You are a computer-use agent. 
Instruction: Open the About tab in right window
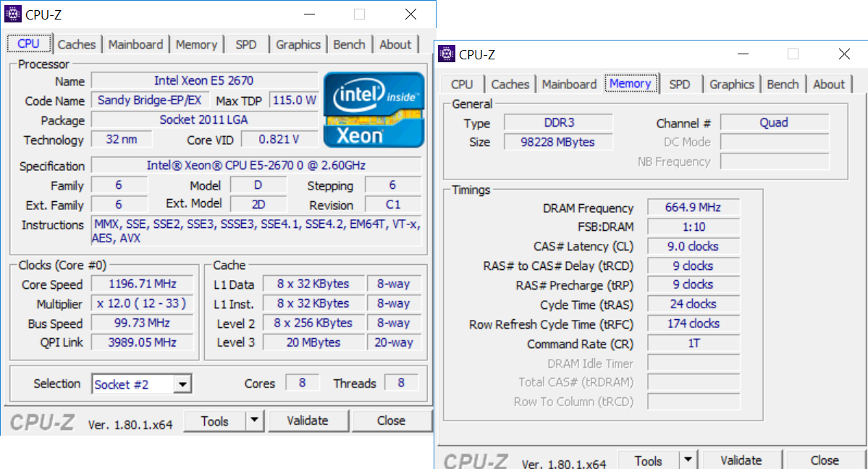point(829,84)
